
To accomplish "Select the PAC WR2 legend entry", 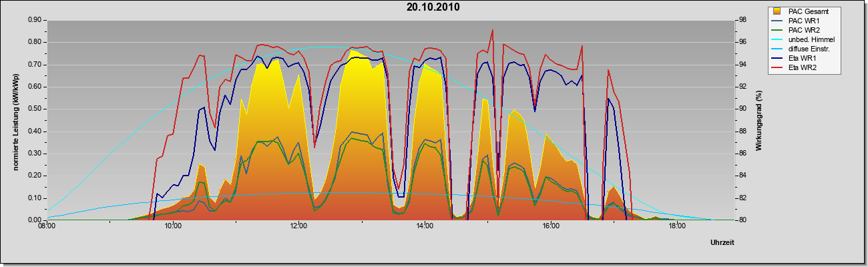I will click(x=803, y=30).
